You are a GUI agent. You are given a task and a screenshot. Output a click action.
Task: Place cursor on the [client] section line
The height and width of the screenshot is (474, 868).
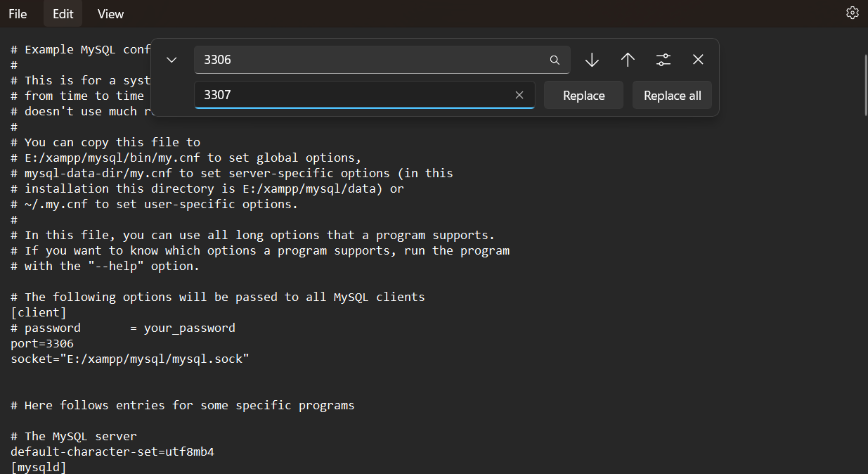[x=39, y=313]
